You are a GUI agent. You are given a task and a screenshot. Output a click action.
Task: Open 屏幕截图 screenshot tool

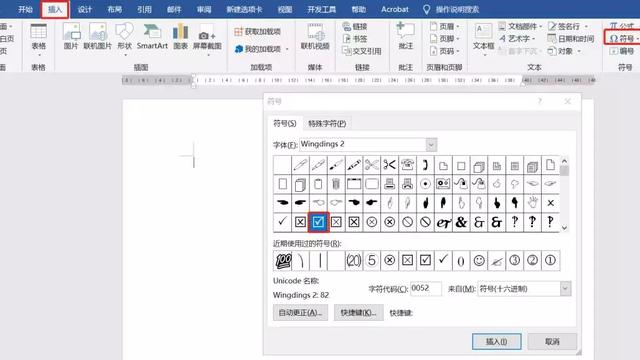pyautogui.click(x=207, y=41)
